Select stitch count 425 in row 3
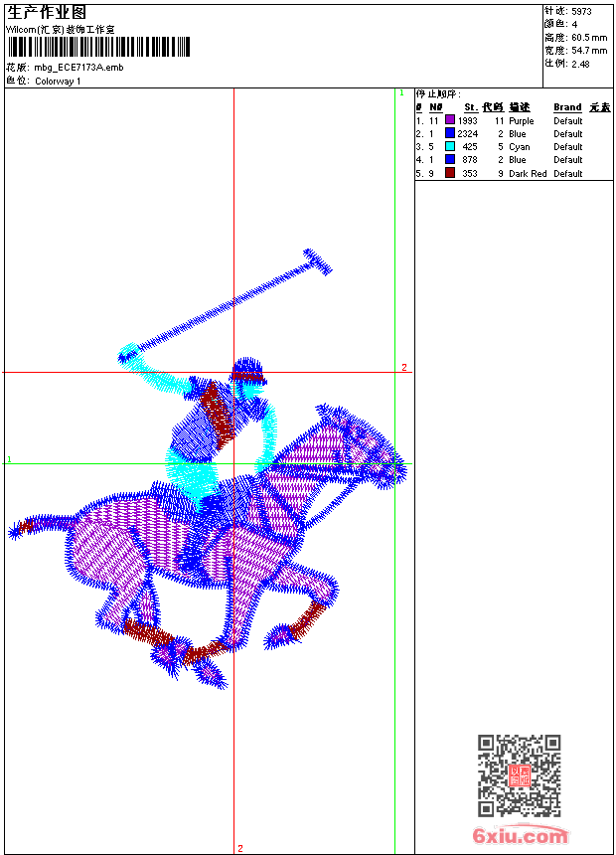Image resolution: width=616 pixels, height=855 pixels. [x=470, y=147]
